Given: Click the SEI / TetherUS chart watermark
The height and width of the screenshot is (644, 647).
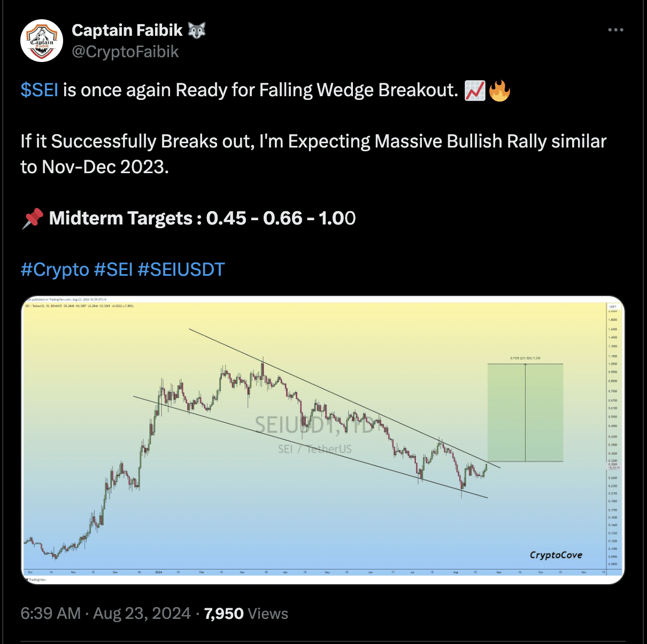Looking at the screenshot, I should click(314, 449).
